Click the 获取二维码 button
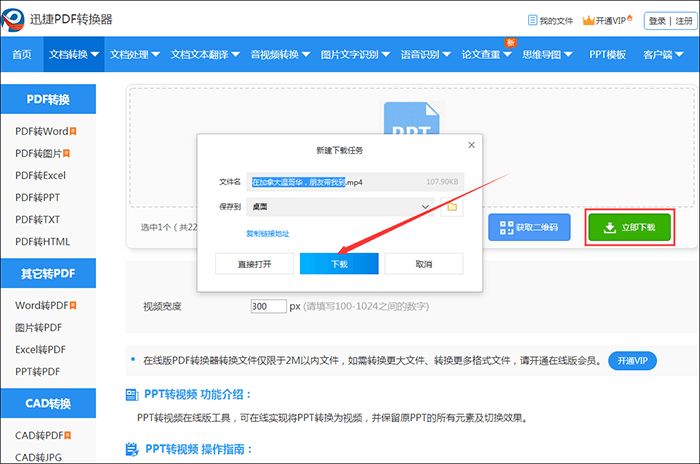Viewport: 700px width, 464px height. pos(529,227)
